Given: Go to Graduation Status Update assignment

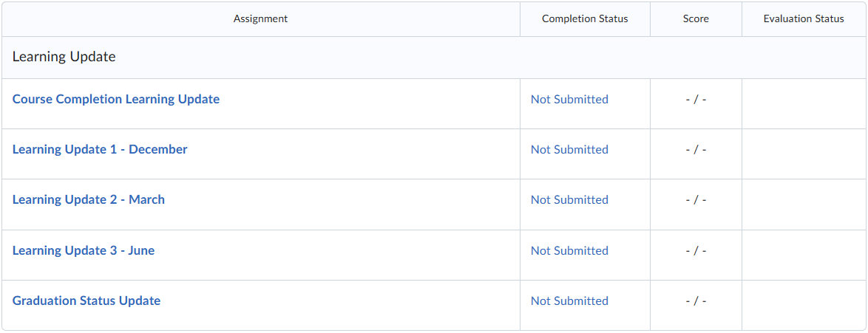Looking at the screenshot, I should (x=87, y=301).
